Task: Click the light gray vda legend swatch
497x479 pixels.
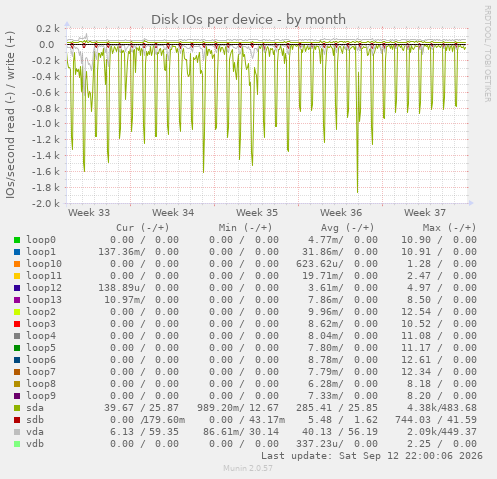Action: point(17,432)
